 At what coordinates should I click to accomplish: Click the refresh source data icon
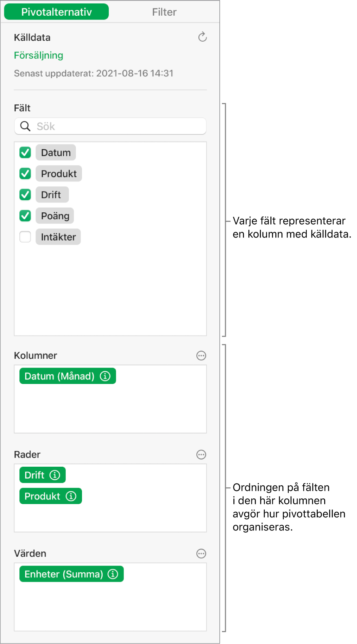tap(203, 37)
